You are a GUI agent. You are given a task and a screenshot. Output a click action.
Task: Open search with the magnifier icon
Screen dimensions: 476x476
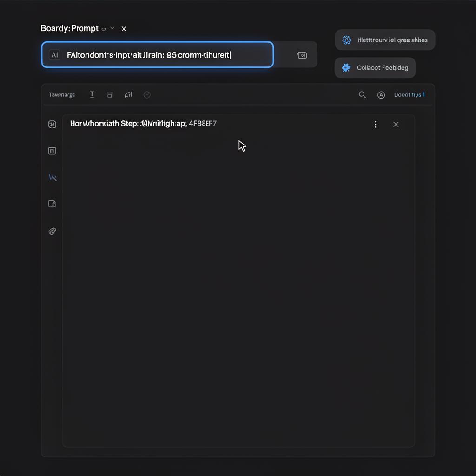362,95
